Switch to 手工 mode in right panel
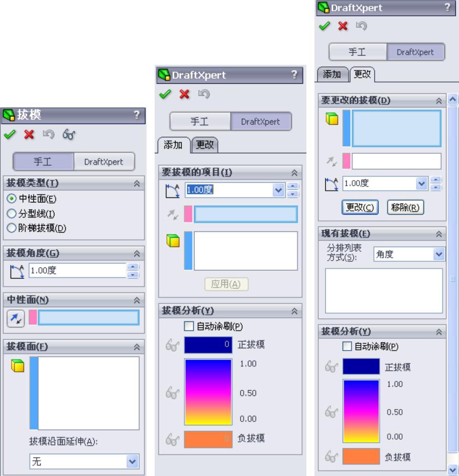This screenshot has height=476, width=459. (358, 52)
